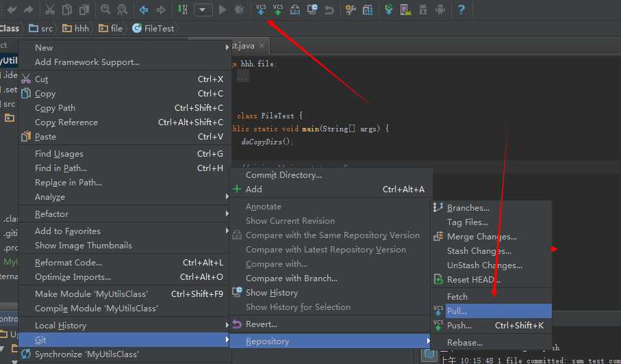
Task: Choose Compare with Branch
Action: [331, 278]
